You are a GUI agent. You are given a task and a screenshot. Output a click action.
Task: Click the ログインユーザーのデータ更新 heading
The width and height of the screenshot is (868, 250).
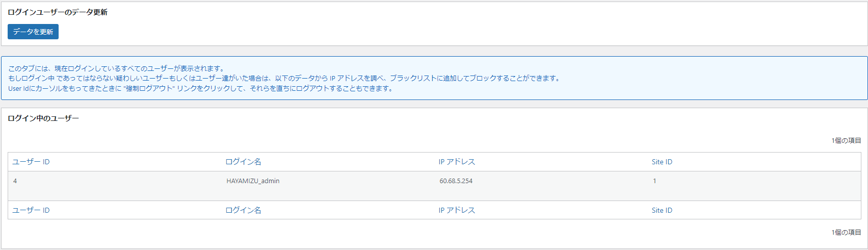58,12
